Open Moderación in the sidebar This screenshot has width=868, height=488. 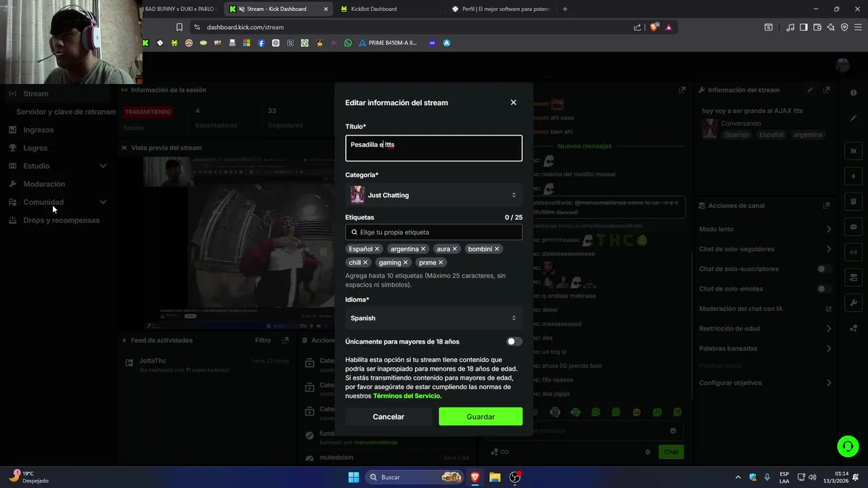44,184
